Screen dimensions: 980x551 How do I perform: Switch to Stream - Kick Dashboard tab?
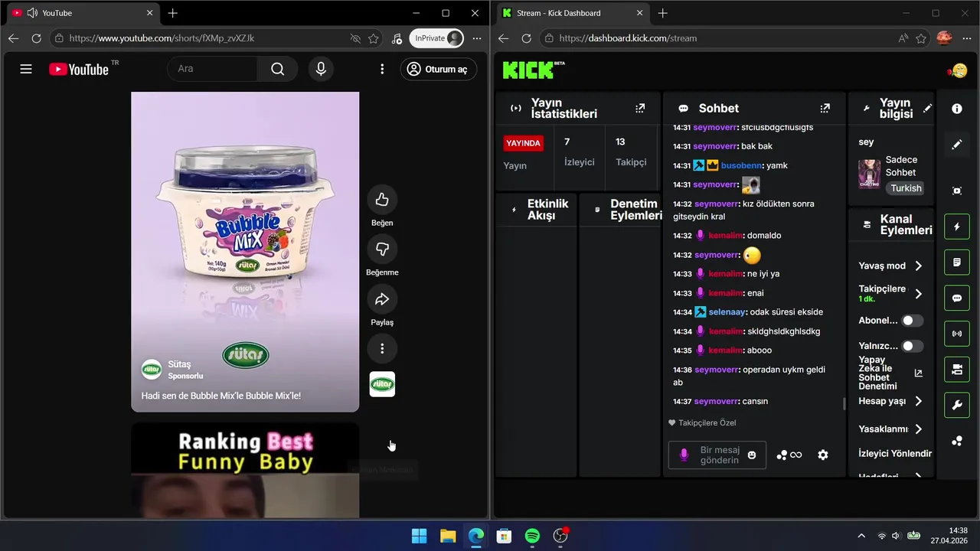click(x=572, y=13)
